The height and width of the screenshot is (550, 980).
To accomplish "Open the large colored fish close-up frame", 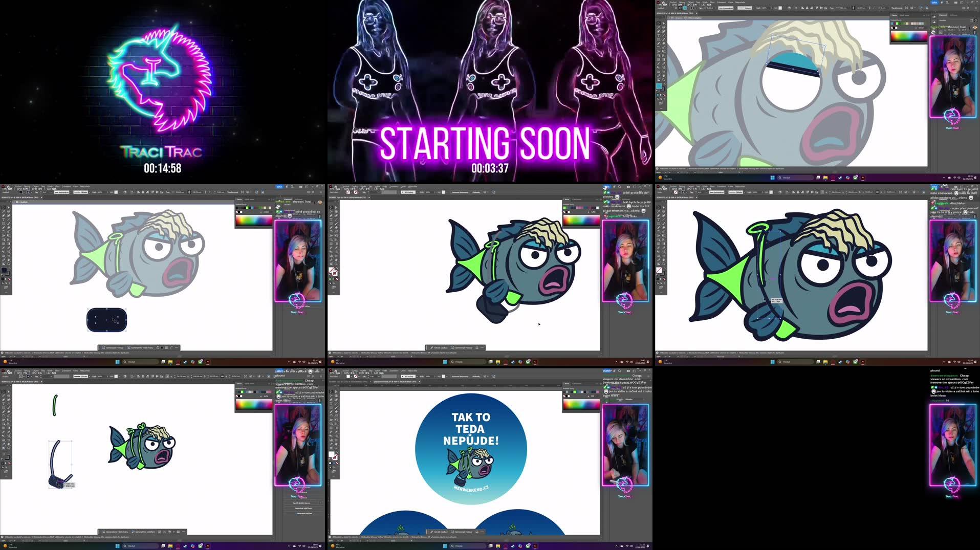I will click(x=817, y=275).
